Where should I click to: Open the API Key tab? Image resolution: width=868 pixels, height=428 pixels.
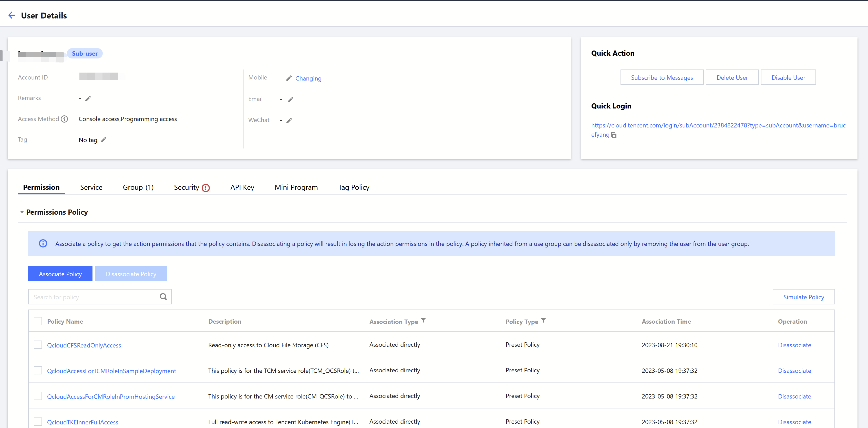(x=242, y=187)
